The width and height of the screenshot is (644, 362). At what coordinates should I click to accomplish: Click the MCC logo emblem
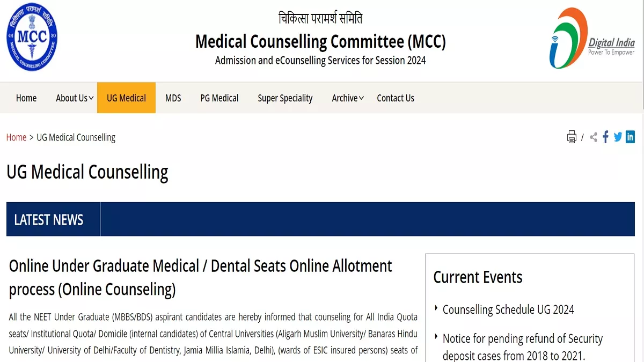click(x=32, y=38)
